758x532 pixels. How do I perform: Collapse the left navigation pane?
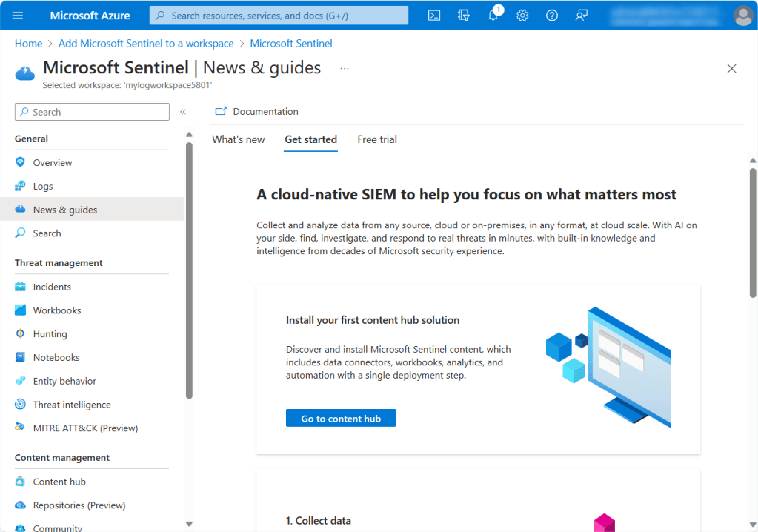[183, 112]
